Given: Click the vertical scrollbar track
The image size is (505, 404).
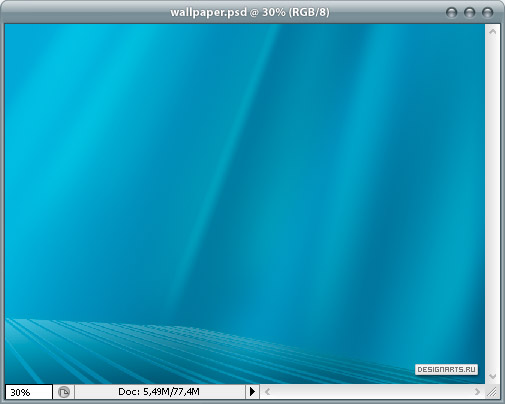Looking at the screenshot, I should 493,204.
